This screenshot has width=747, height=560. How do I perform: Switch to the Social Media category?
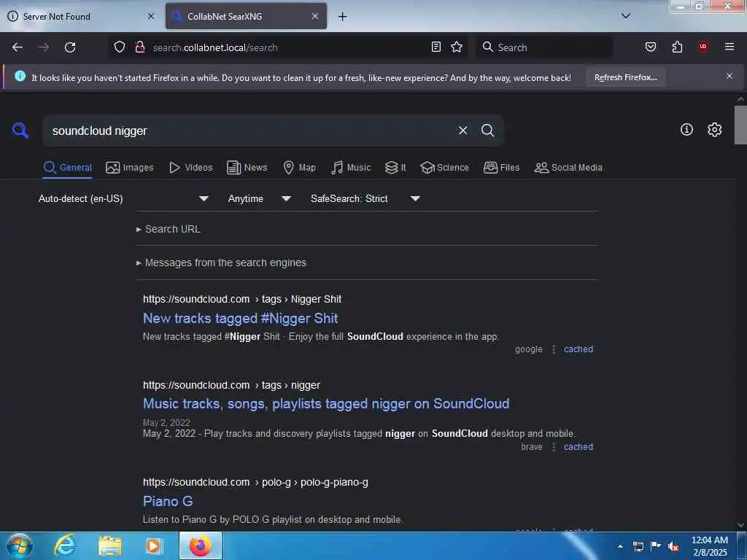click(x=568, y=168)
